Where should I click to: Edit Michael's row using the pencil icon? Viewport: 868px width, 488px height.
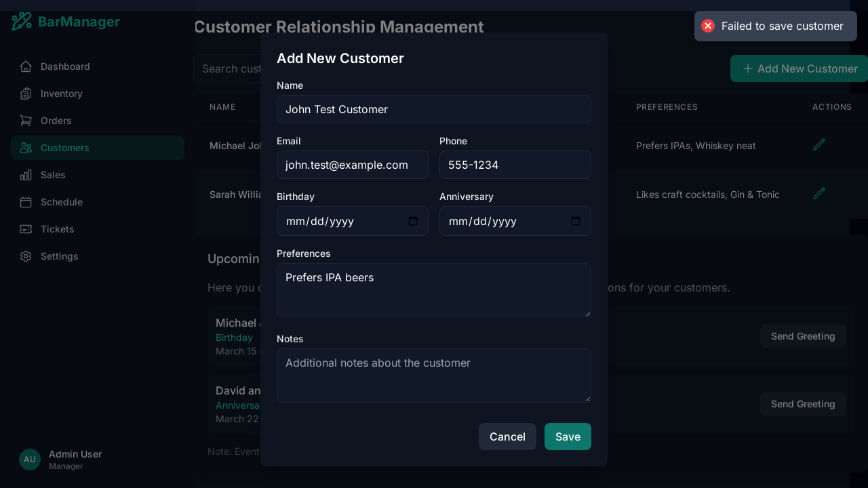819,144
